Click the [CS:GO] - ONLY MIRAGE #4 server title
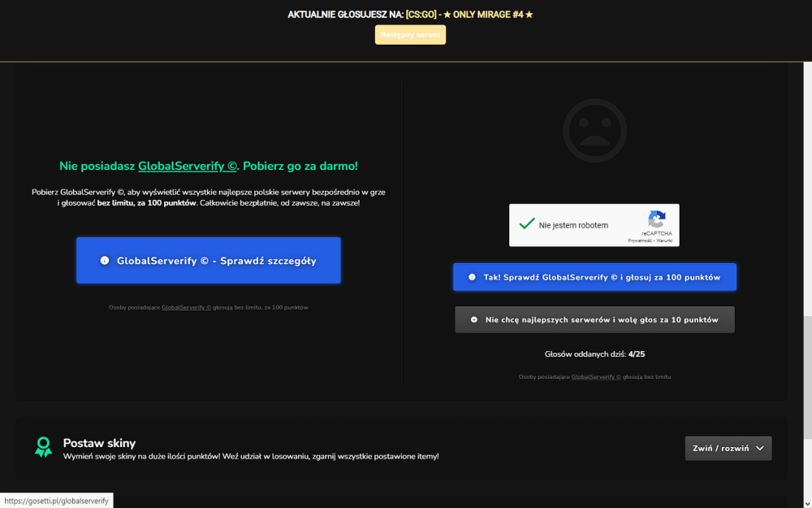This screenshot has height=508, width=812. click(x=469, y=15)
